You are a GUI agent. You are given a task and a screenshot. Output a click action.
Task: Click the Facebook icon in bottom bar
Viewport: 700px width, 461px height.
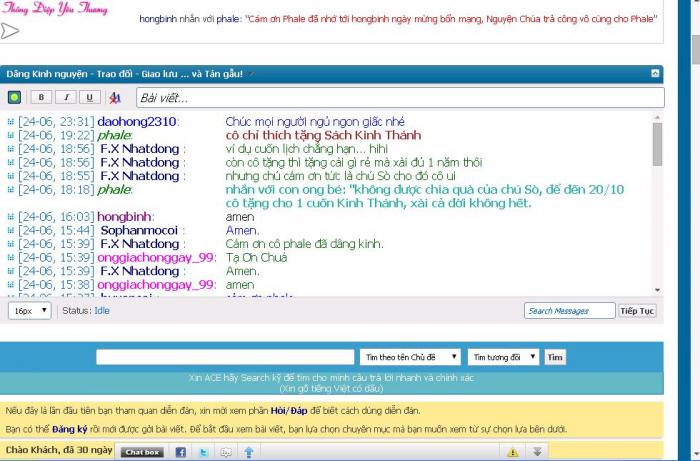click(x=181, y=452)
